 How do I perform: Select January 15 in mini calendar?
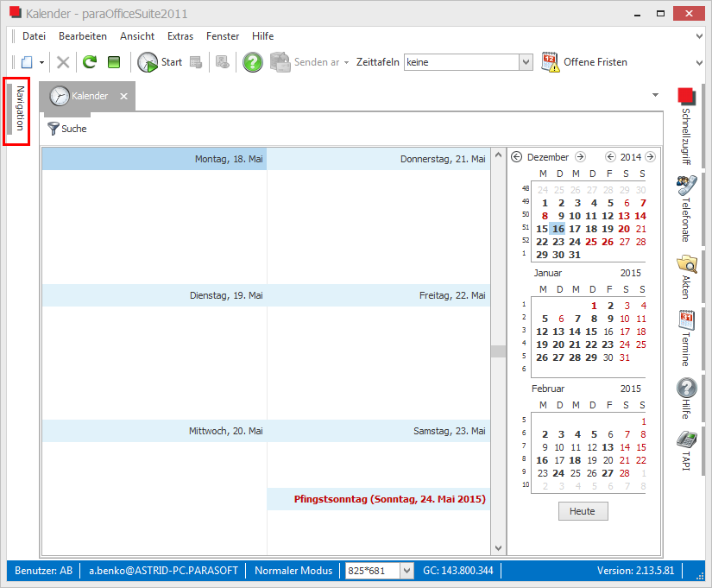(591, 332)
